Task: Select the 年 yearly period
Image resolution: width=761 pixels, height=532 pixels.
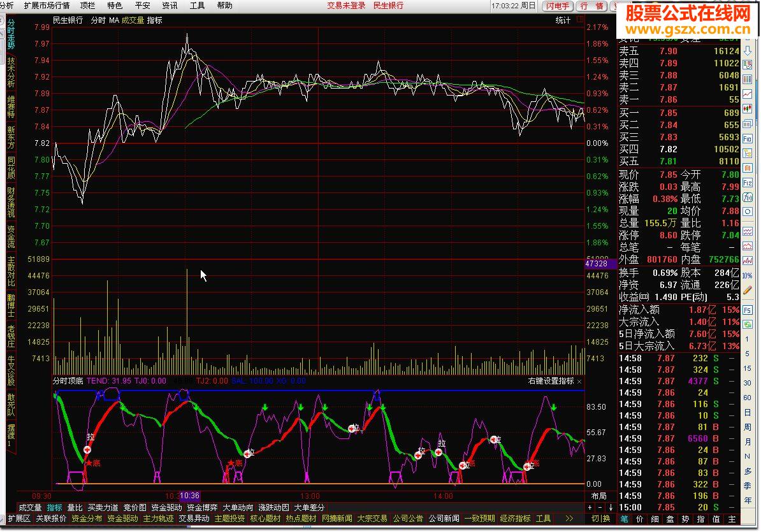Action: pos(748,501)
